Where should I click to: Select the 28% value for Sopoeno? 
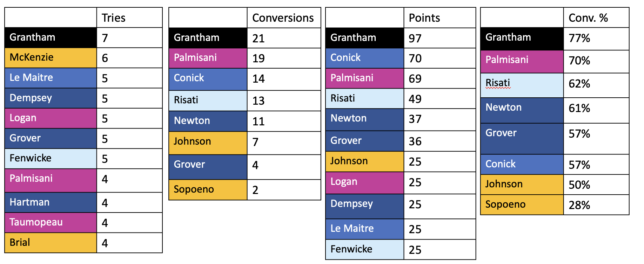click(x=596, y=205)
